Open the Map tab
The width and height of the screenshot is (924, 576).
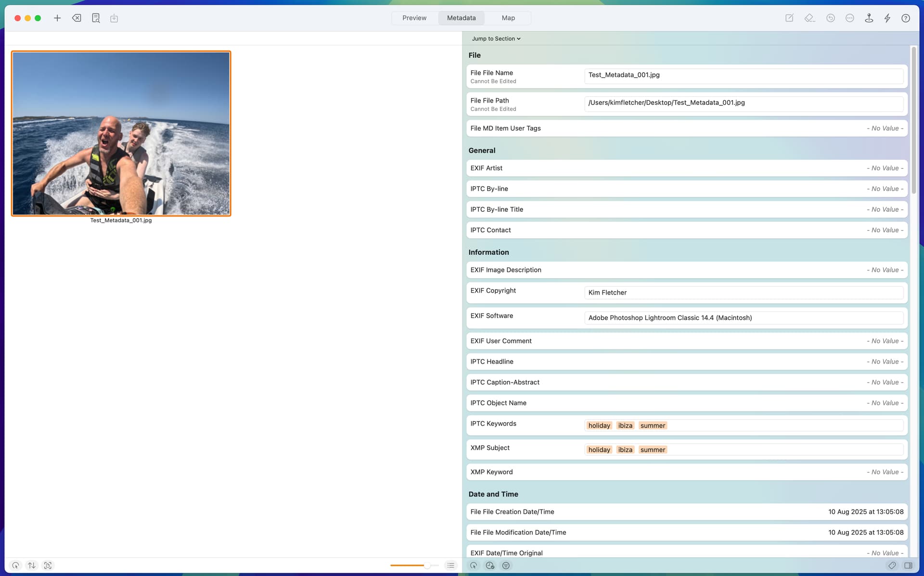coord(508,18)
